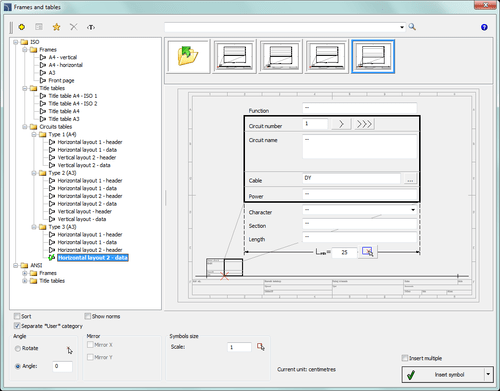Collapse the Circuits tables folder
The height and width of the screenshot is (391, 500).
tap(25, 127)
